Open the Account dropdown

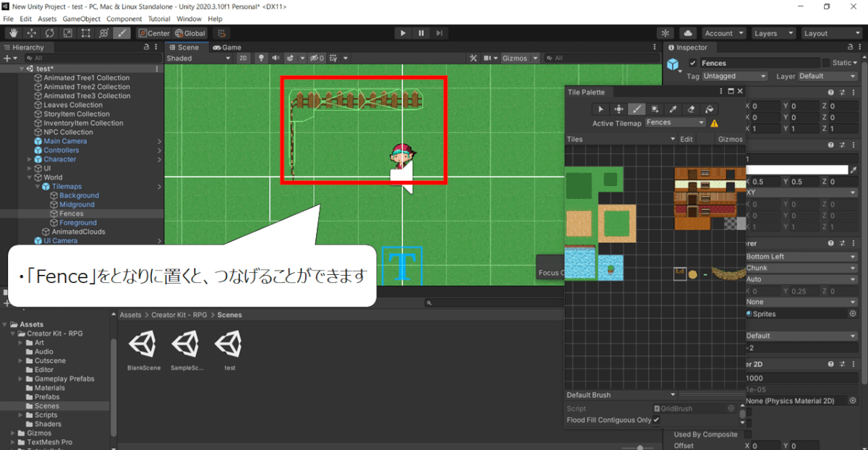tap(724, 33)
